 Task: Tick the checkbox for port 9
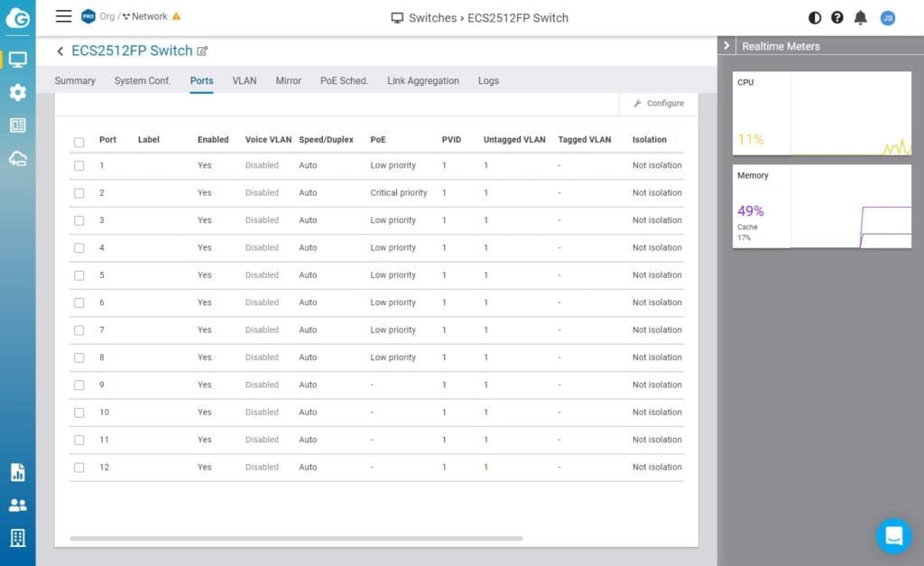(x=79, y=385)
